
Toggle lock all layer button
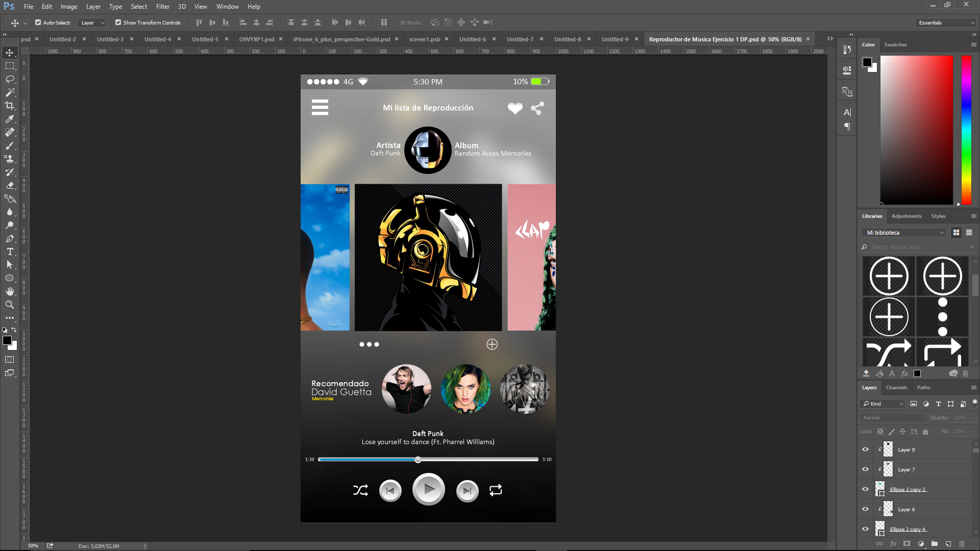pos(925,432)
